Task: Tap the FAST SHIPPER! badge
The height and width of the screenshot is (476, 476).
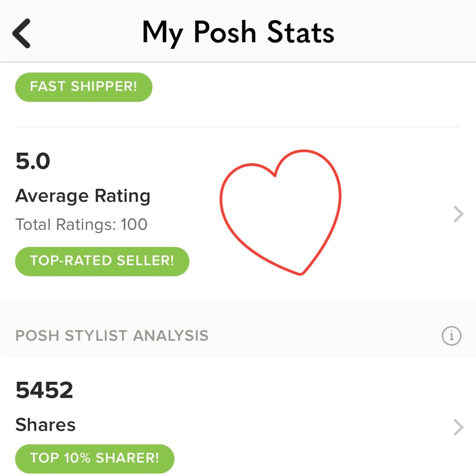Action: click(83, 87)
